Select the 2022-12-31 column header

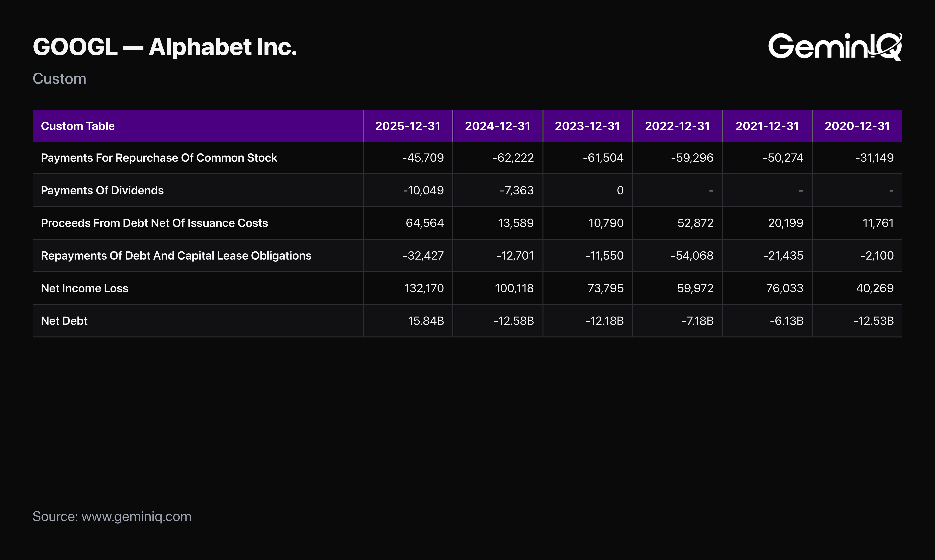click(678, 126)
